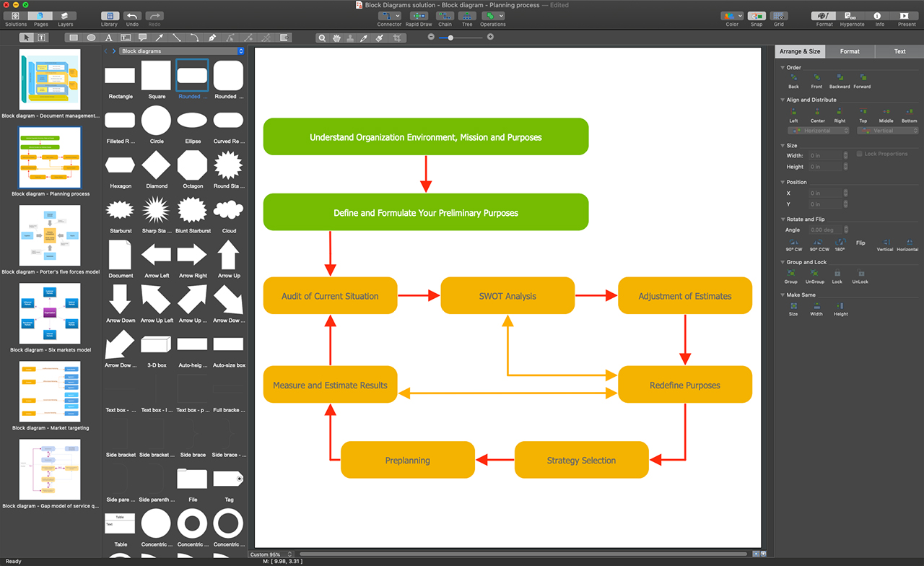Image resolution: width=924 pixels, height=566 pixels.
Task: Open the Hypernote panel
Action: pos(852,16)
